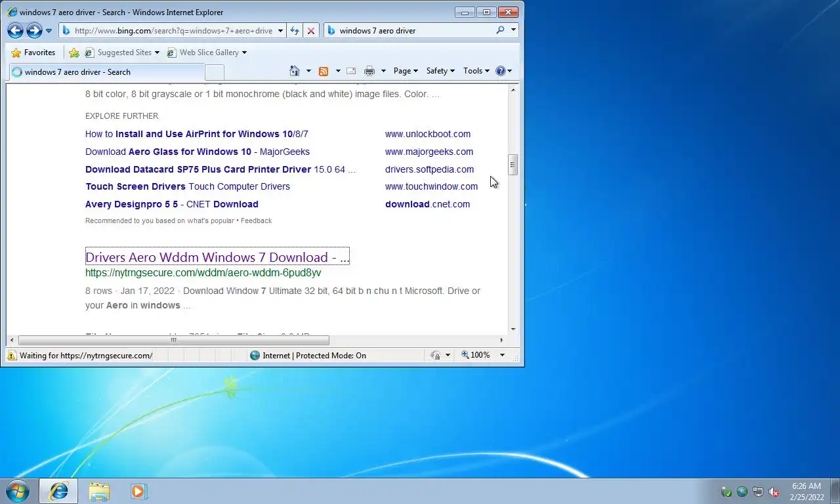This screenshot has width=840, height=504.
Task: Expand the zoom level dropdown arrow
Action: tap(502, 355)
